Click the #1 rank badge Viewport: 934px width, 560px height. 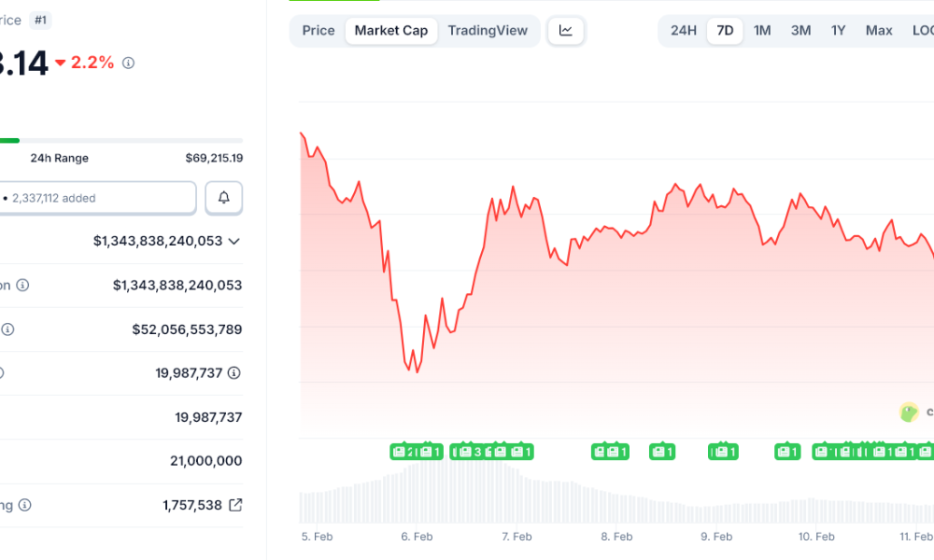click(39, 19)
